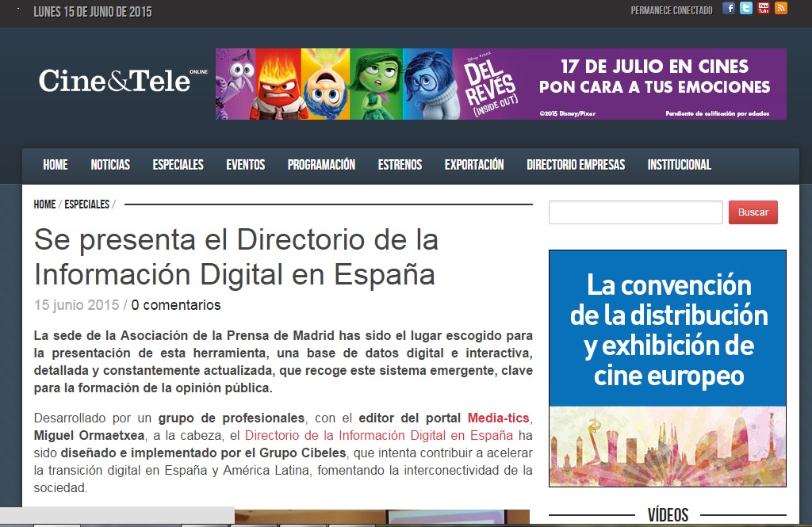Open the Facebook social icon
The image size is (812, 527).
[x=729, y=8]
